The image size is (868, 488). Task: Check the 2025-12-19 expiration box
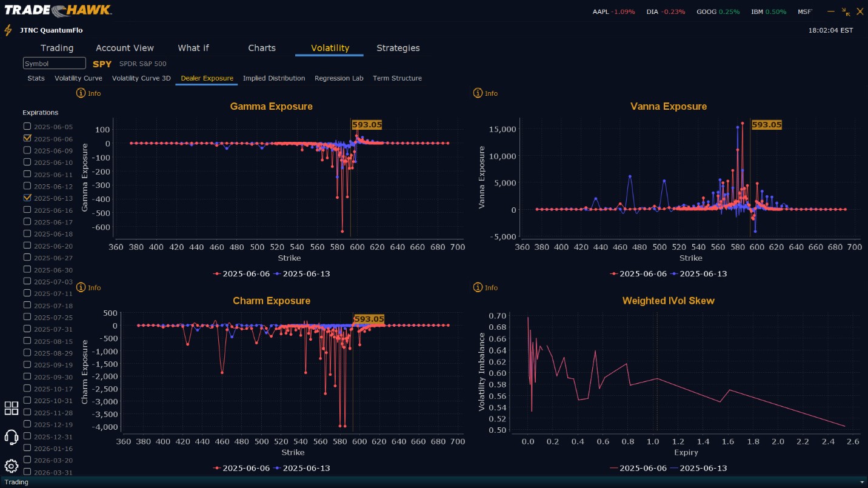[27, 424]
